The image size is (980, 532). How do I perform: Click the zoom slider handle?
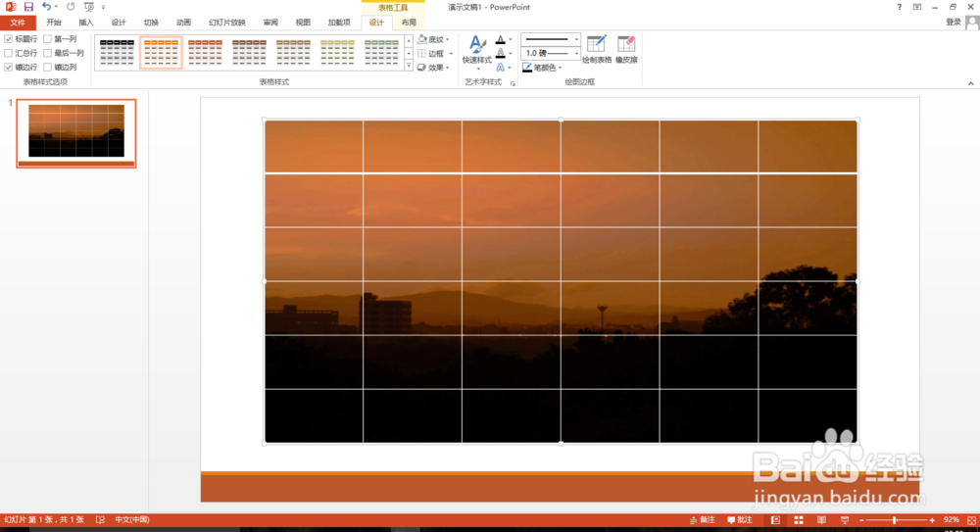coord(895,520)
